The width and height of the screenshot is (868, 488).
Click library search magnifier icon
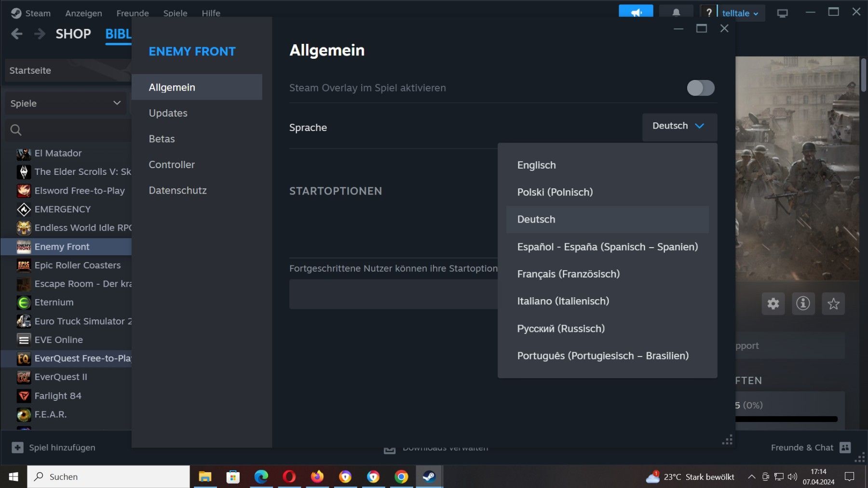[x=16, y=130]
